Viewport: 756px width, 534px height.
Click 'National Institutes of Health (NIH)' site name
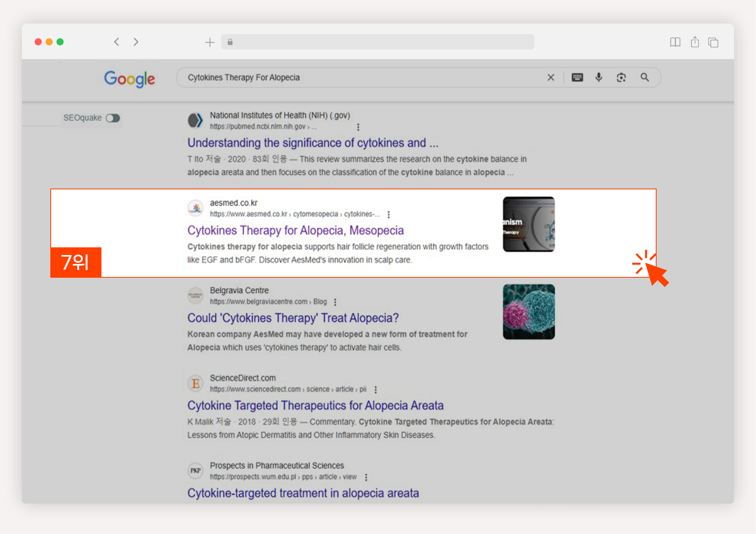[x=280, y=115]
